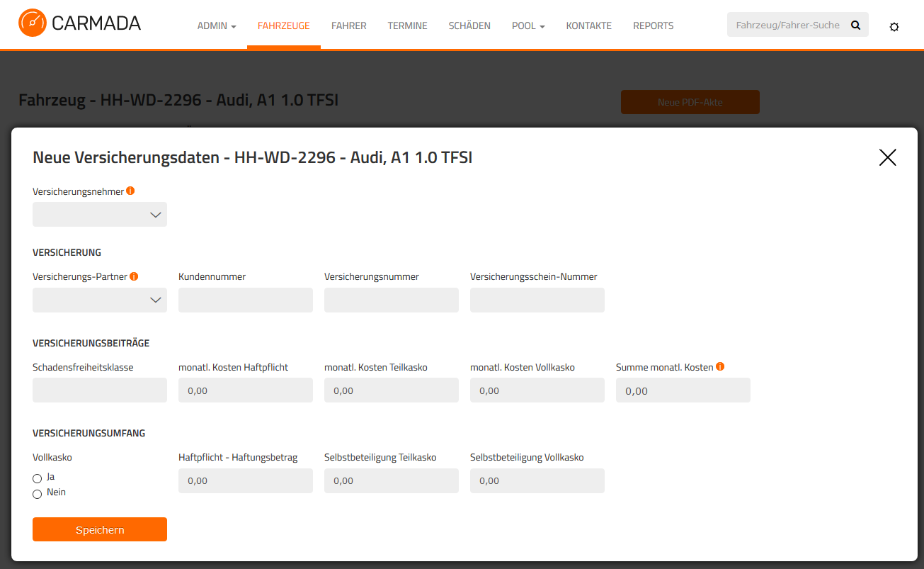This screenshot has width=924, height=569.
Task: Click the VERSICHERUNGSUMFANG section heading
Action: point(89,433)
